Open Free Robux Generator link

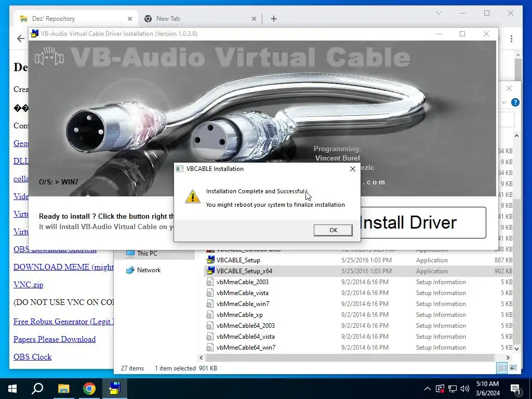tap(63, 321)
